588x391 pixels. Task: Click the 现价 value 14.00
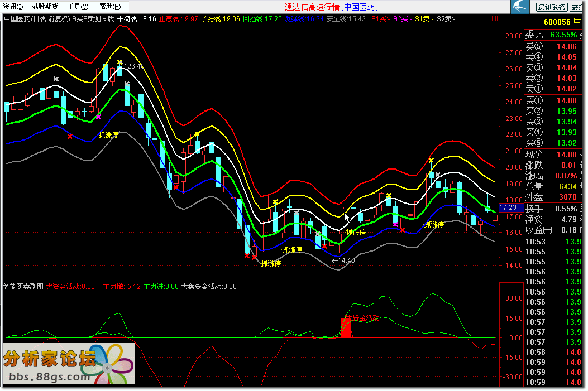(566, 155)
